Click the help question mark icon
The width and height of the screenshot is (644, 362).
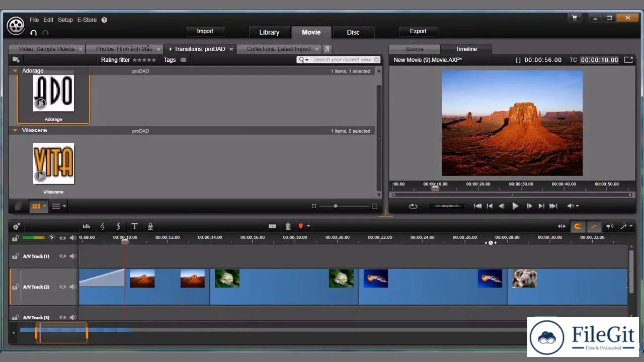tap(104, 20)
